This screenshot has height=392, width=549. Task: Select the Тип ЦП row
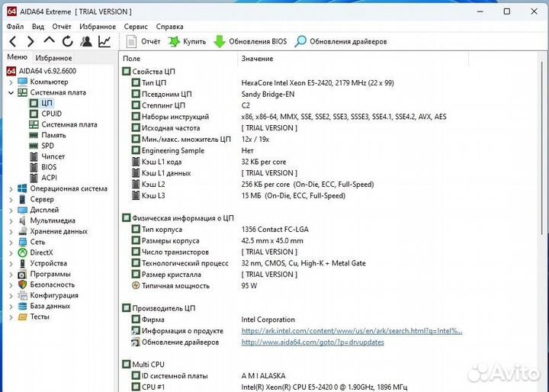point(262,83)
